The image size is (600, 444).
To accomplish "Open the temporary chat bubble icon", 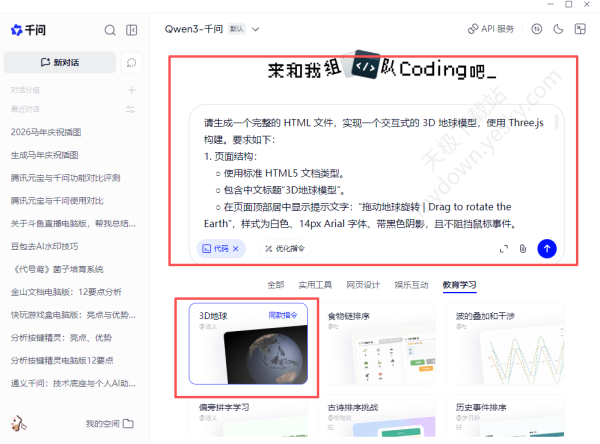I will pos(131,62).
